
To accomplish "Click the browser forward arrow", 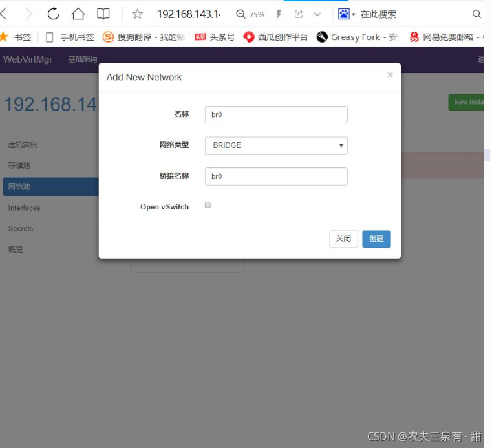I will tap(28, 14).
